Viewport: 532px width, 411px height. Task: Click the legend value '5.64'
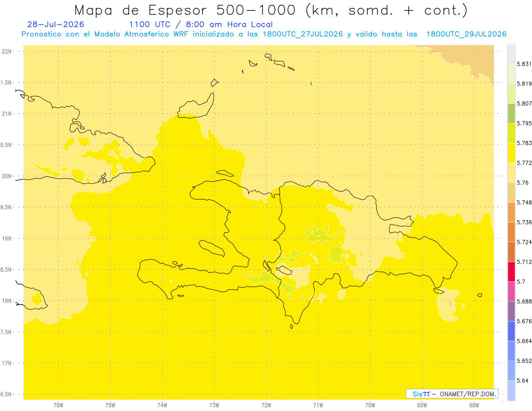(523, 381)
